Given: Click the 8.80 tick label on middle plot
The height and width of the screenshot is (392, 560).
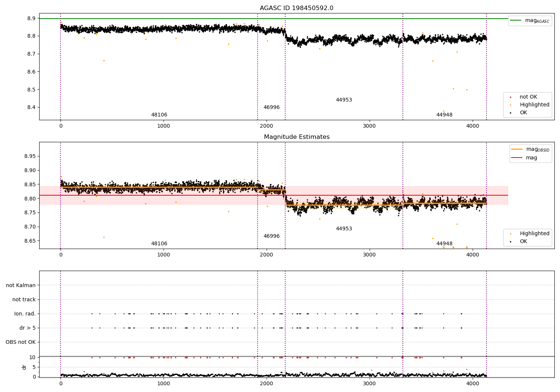Looking at the screenshot, I should click(29, 199).
